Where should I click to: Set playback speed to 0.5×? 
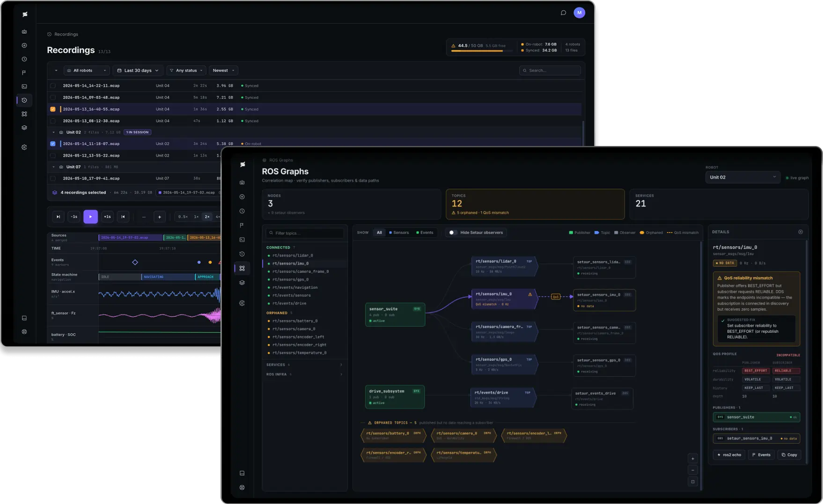(183, 217)
